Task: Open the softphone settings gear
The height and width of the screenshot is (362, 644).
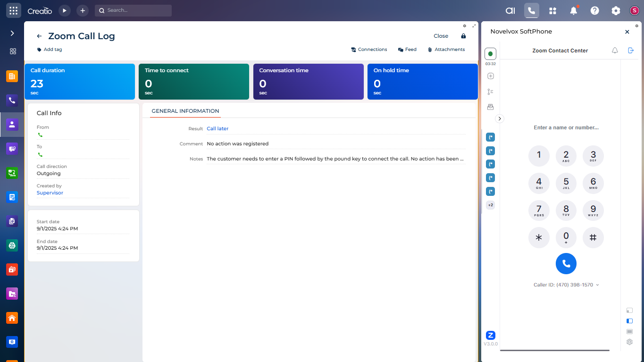Action: coord(629,342)
